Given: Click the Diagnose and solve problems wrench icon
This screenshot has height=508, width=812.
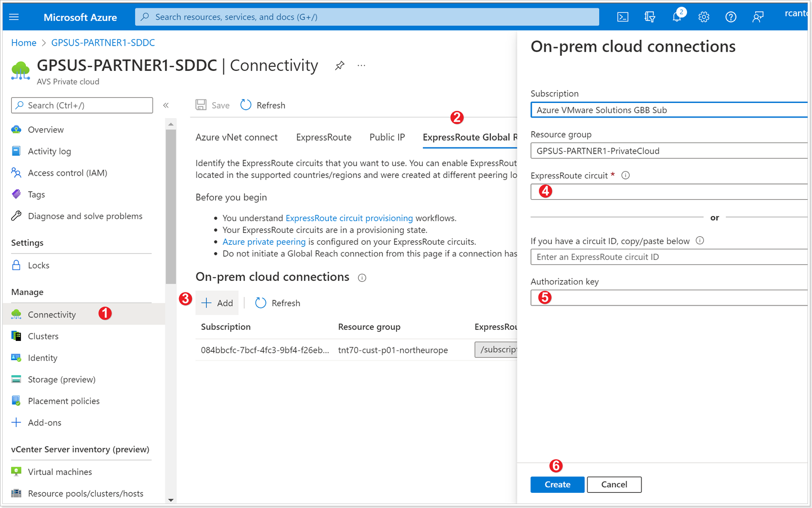Looking at the screenshot, I should 16,216.
